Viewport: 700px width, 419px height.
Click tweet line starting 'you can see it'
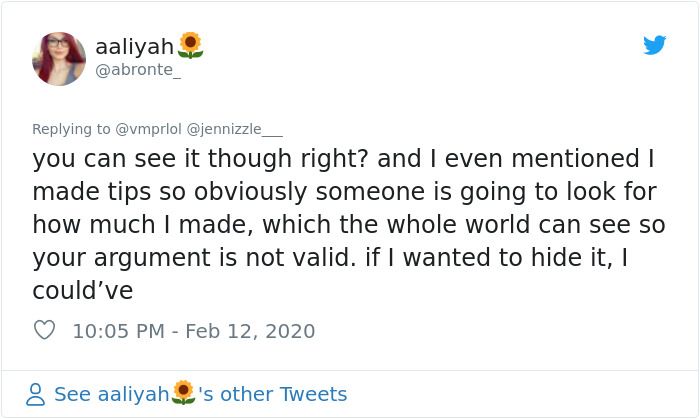(x=343, y=159)
